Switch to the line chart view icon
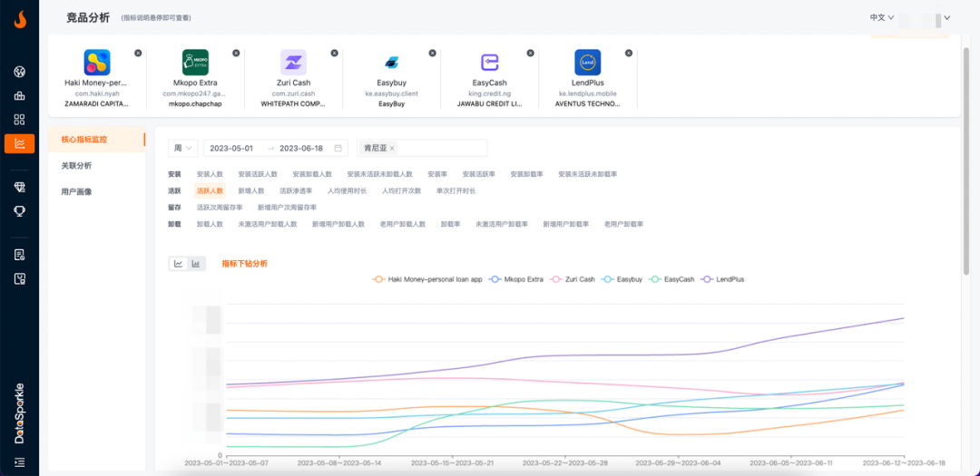The image size is (980, 476). 179,264
